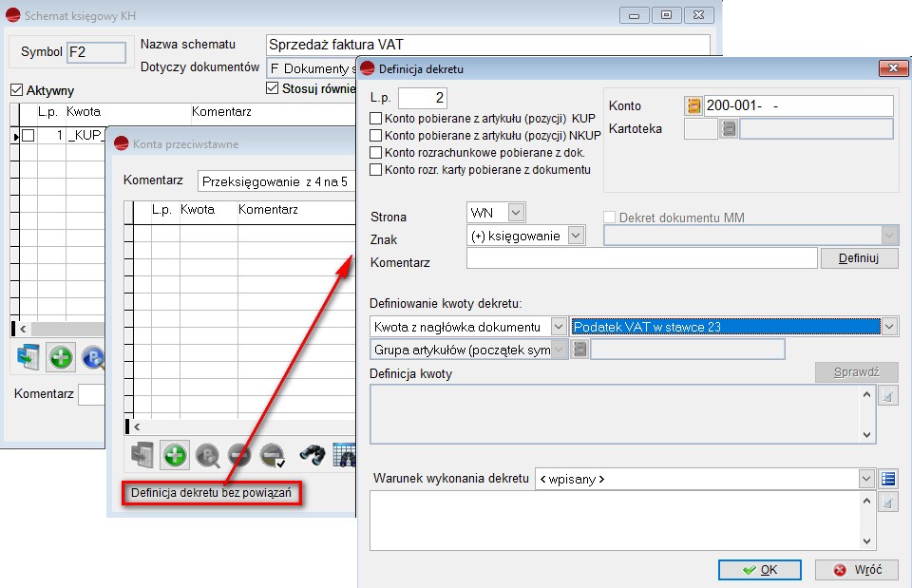Enable Konto pobierane z artykułu KUP checkbox
Screen dimensions: 912x588
coord(376,119)
